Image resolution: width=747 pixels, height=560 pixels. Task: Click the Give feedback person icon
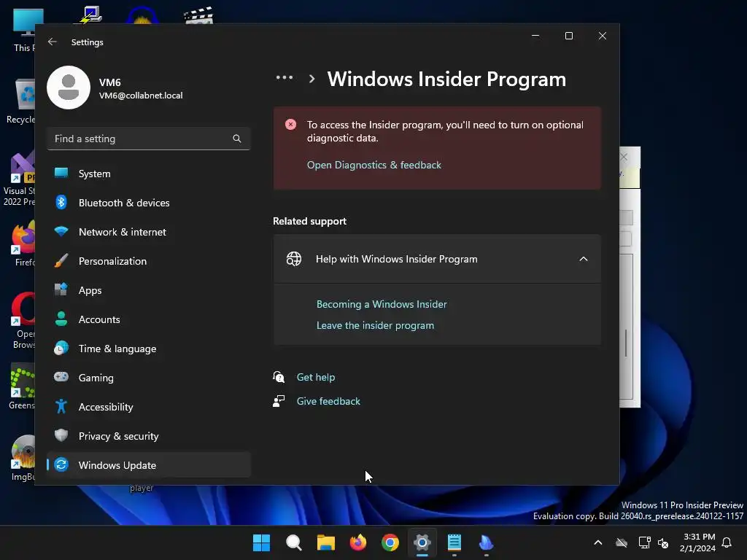279,401
